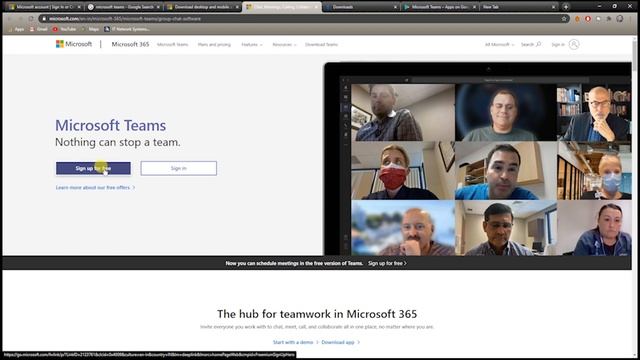This screenshot has height=360, width=640.
Task: Expand the All Microsoft dropdown
Action: [x=499, y=44]
